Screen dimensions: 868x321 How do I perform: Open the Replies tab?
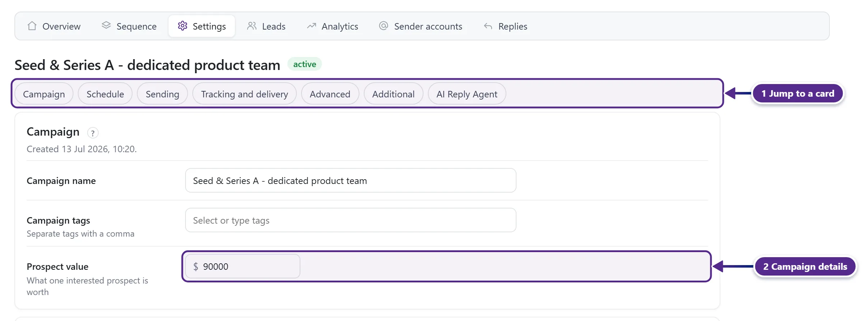[x=506, y=26]
